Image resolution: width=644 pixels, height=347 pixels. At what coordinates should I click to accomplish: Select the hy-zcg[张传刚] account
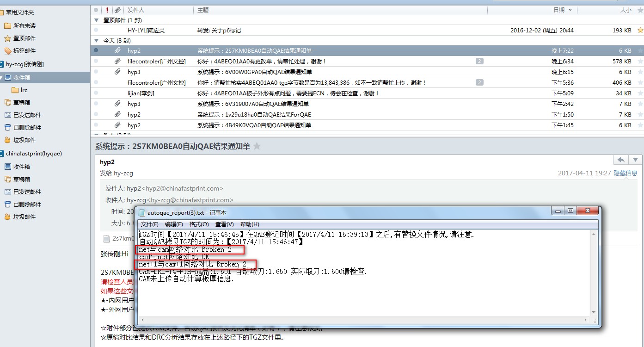(x=25, y=64)
